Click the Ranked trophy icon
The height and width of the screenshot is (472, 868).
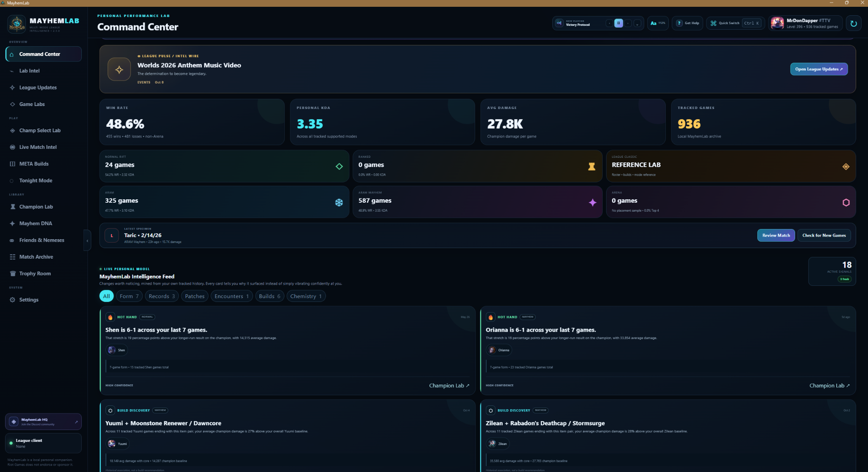(592, 167)
